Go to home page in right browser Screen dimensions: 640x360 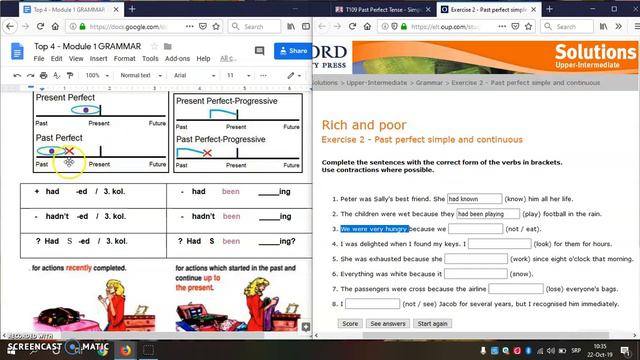(x=367, y=27)
